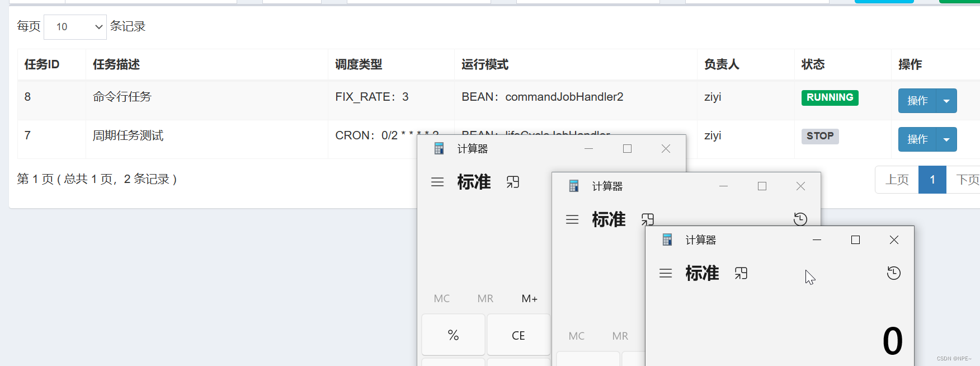980x366 pixels.
Task: Close the front calculator window
Action: (894, 240)
